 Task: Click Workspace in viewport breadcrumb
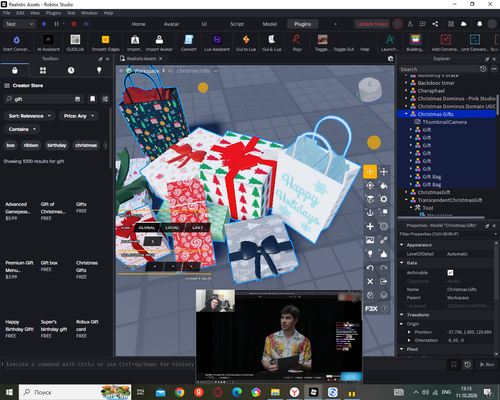[146, 71]
